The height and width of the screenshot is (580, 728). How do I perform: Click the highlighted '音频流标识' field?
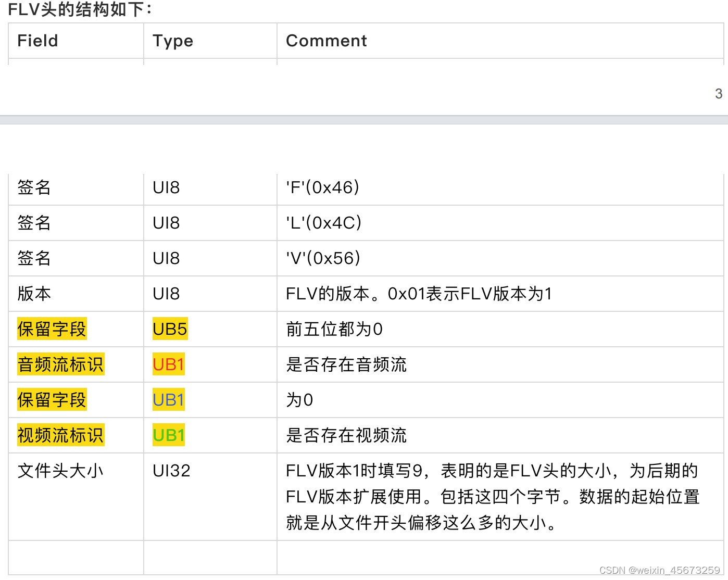pyautogui.click(x=60, y=364)
